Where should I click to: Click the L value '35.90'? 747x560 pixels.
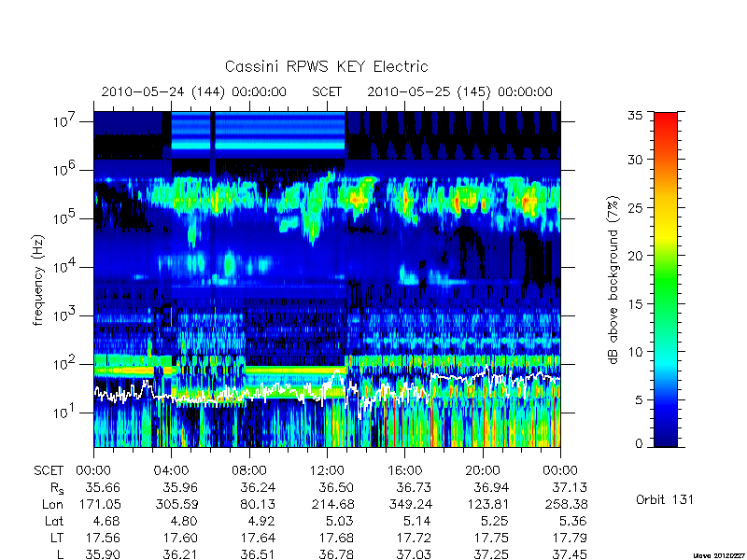coord(103,554)
